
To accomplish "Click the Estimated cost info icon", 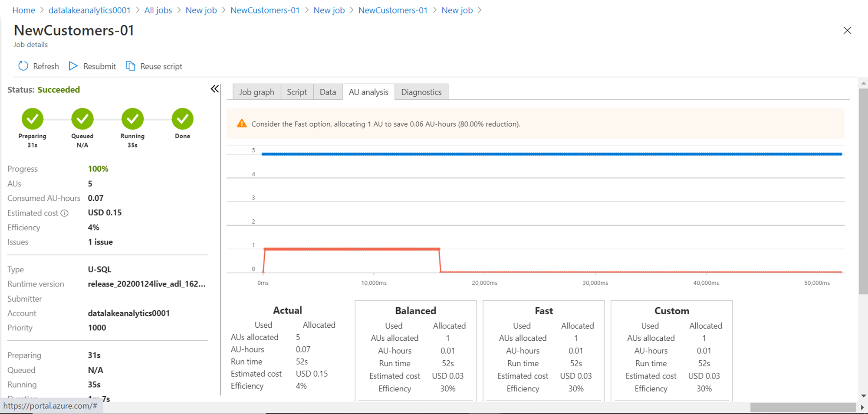I will point(65,213).
